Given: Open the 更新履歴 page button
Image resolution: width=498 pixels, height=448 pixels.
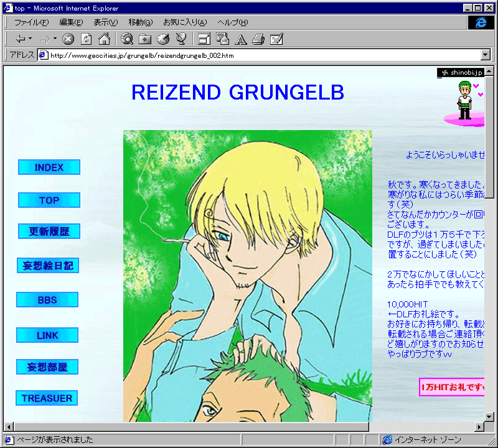Looking at the screenshot, I should 49,231.
